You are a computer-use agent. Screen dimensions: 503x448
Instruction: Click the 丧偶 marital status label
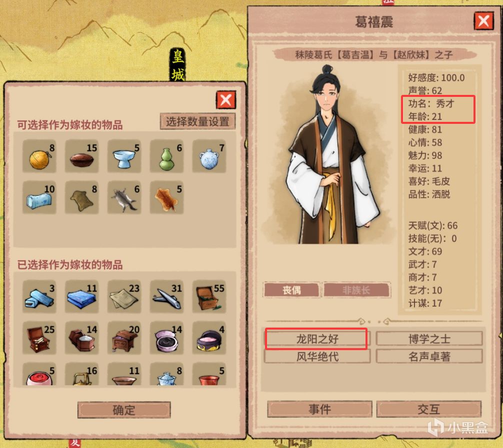click(291, 290)
